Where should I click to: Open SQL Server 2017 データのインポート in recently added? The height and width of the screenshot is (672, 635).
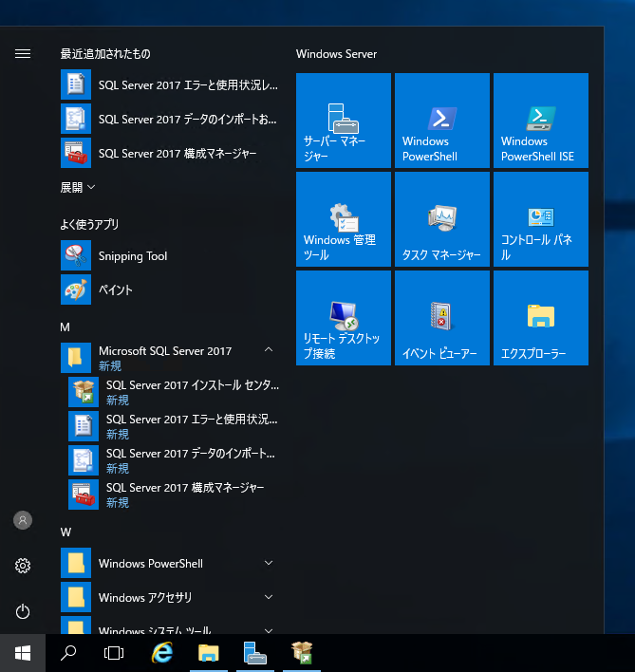pos(170,119)
